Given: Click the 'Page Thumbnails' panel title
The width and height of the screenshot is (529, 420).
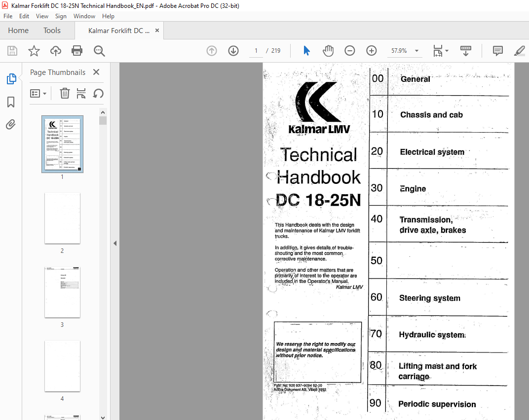Looking at the screenshot, I should point(58,72).
